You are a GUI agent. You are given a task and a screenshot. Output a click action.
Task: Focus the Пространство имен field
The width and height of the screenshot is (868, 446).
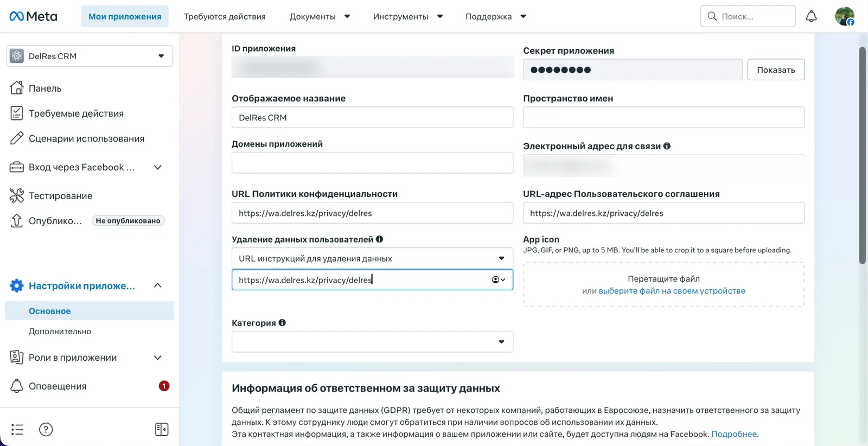pos(663,117)
